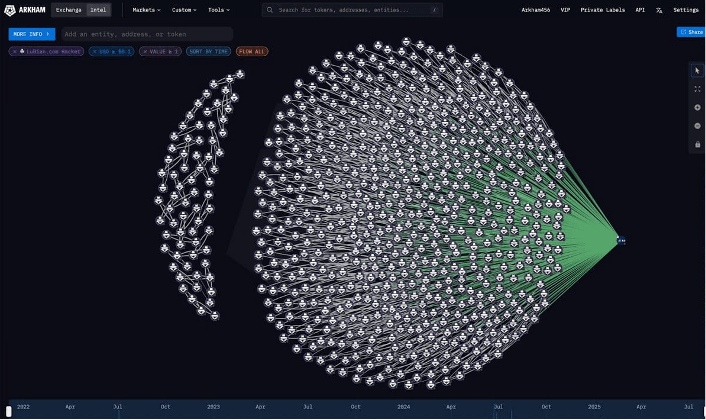Zoom out with the minus icon

[697, 126]
